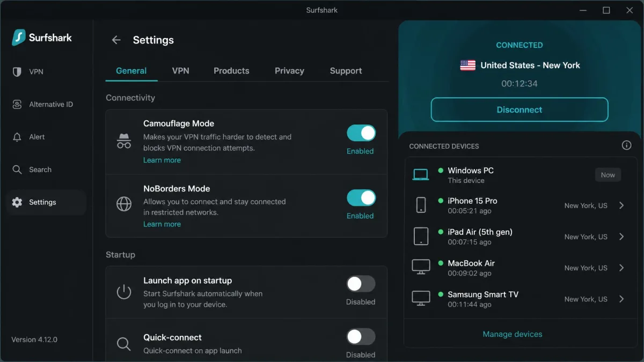Select the Settings gear in sidebar

(17, 202)
